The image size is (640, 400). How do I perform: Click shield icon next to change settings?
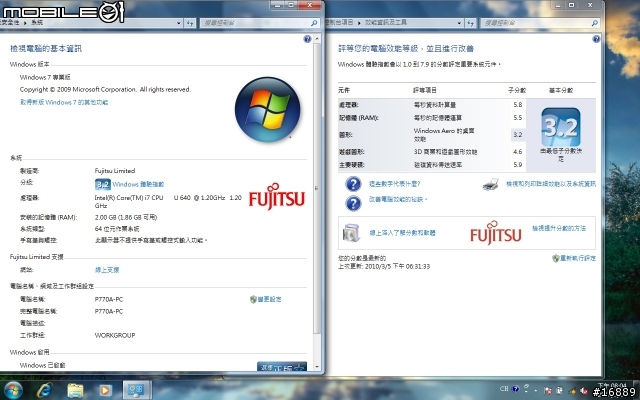coord(253,299)
